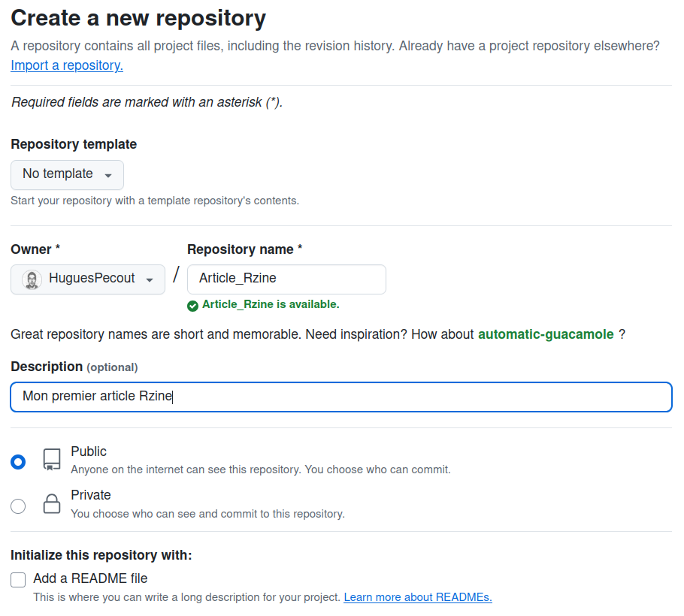The height and width of the screenshot is (616, 684).
Task: Use the automatic-guacamole name suggestion
Action: pos(546,334)
